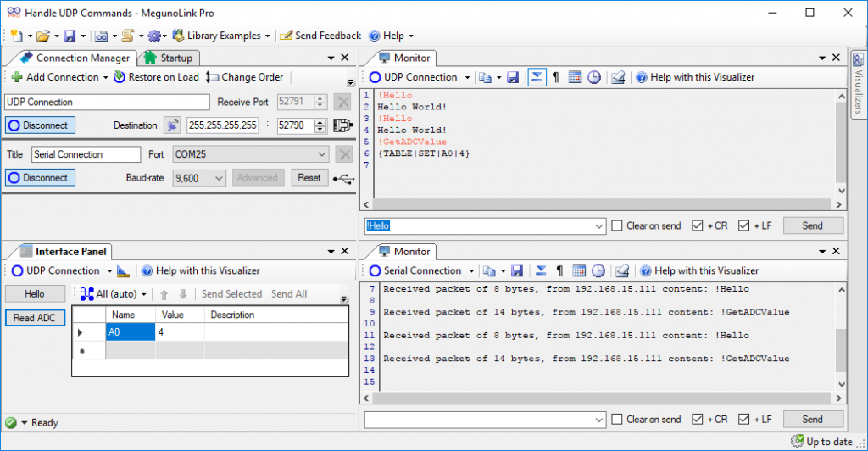Click the save log icon in bottom Monitor toolbar
This screenshot has width=868, height=451.
coord(517,270)
